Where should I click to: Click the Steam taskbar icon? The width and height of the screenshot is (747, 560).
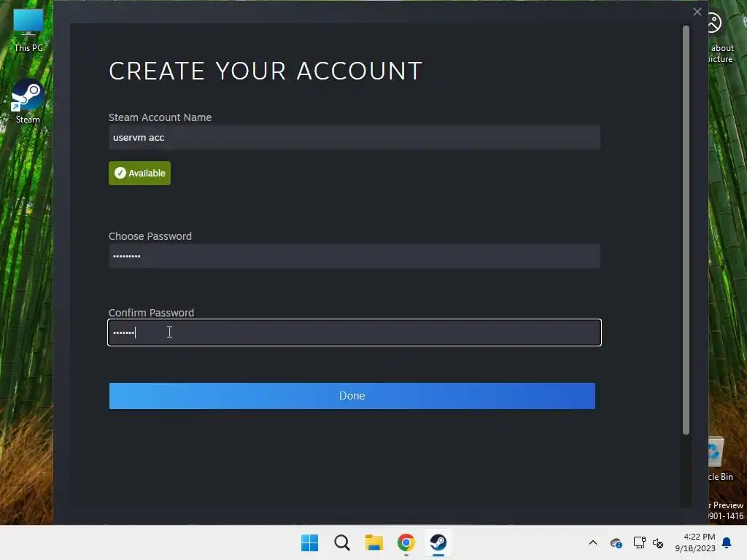tap(438, 542)
